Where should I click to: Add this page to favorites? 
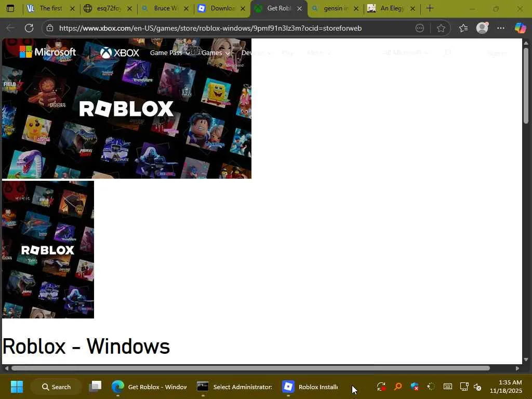pyautogui.click(x=441, y=28)
